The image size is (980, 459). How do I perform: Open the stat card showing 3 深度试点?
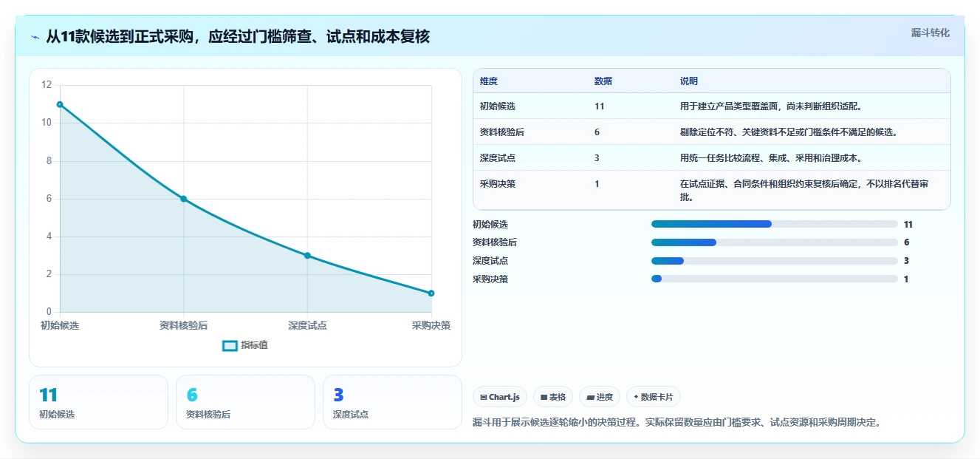pos(392,402)
